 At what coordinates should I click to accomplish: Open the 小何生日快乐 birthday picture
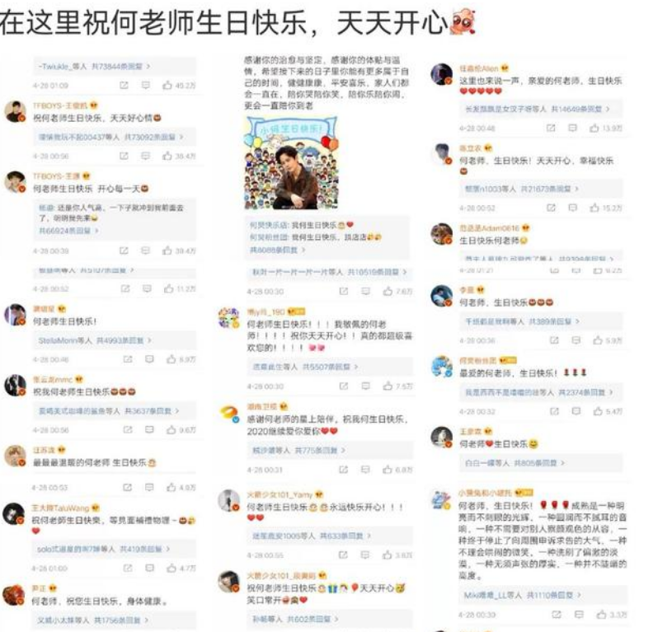[291, 163]
